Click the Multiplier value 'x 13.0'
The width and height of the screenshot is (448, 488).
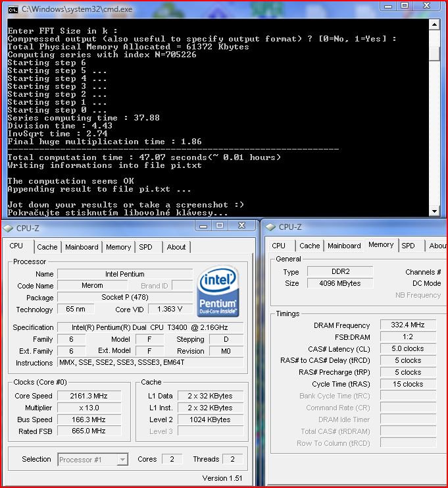pos(89,408)
